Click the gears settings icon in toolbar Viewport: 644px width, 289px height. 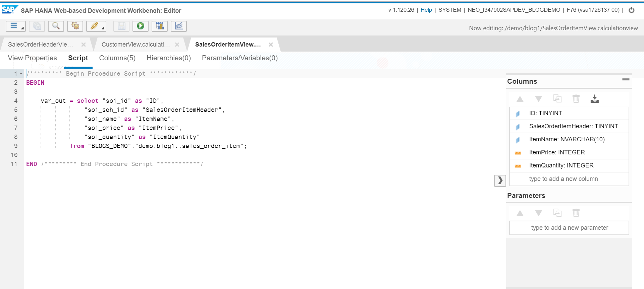(75, 26)
